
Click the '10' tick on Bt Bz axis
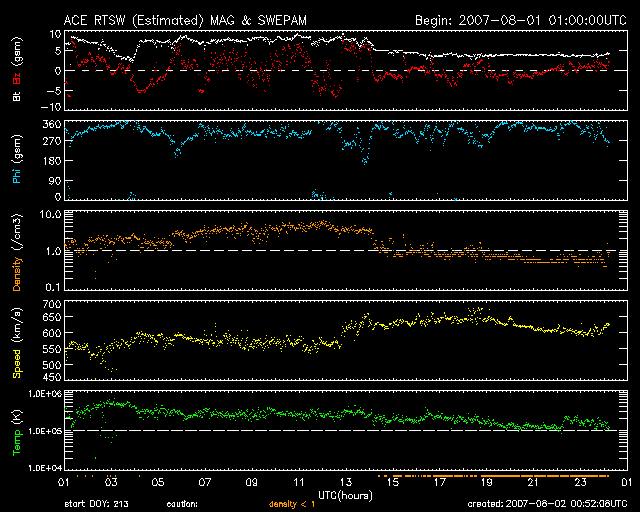coord(55,34)
